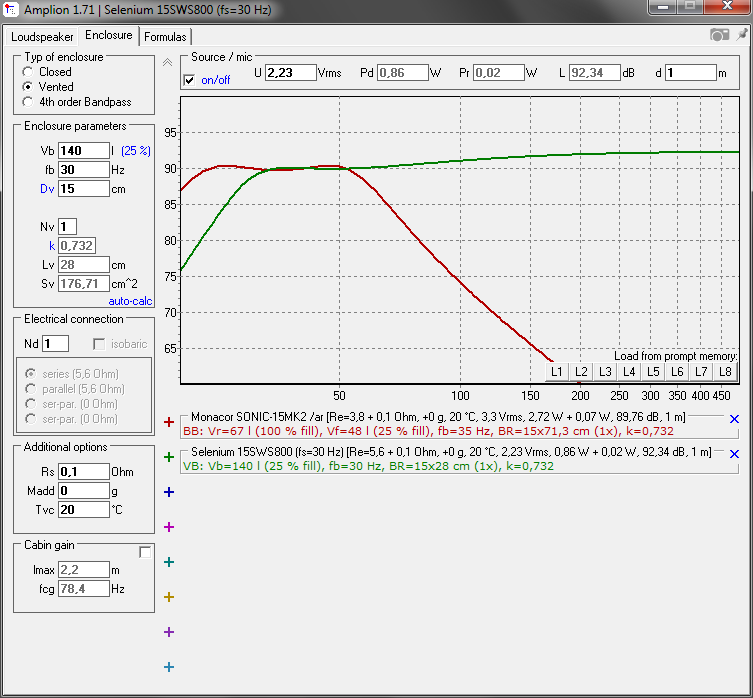Click the Nd driver count field
The image size is (753, 698).
coord(56,344)
